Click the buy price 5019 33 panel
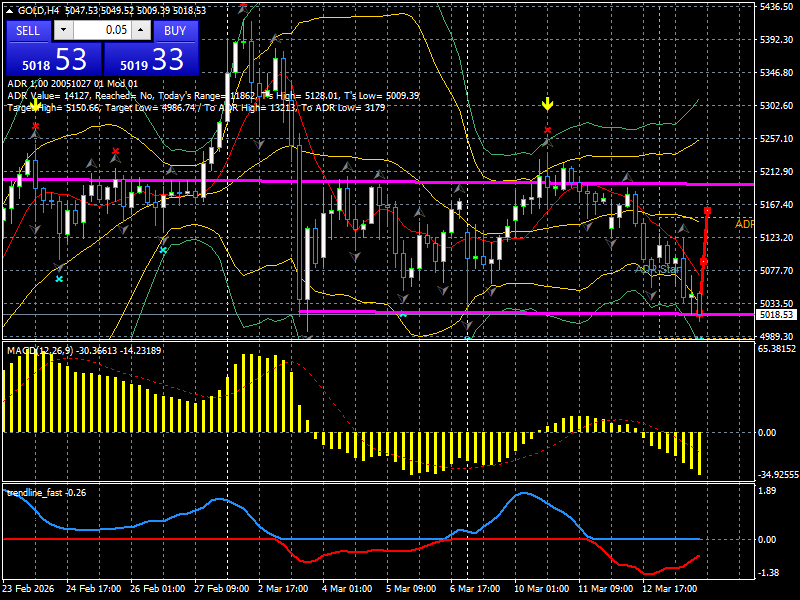Screen dimensions: 800x600 point(151,60)
